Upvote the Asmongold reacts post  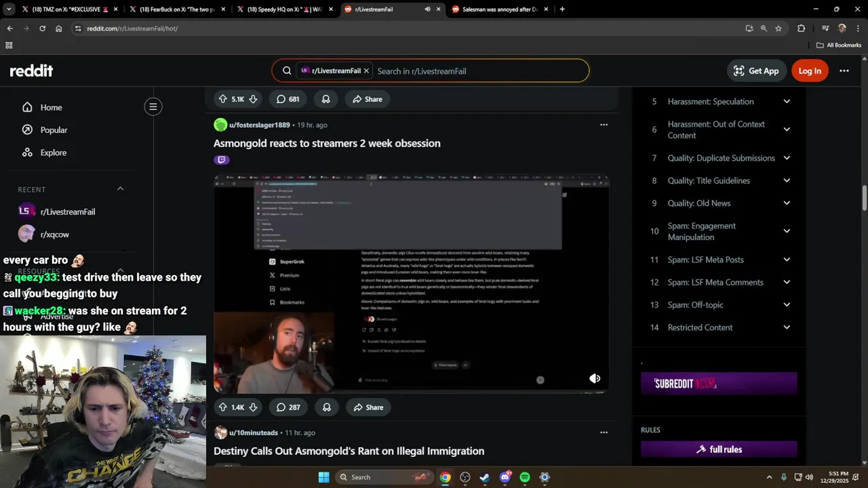coord(222,407)
